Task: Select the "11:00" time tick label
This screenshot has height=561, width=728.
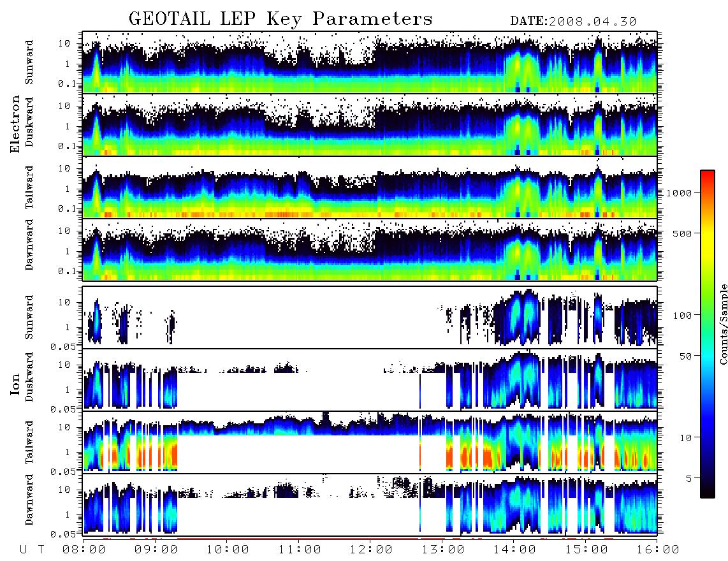Action: pos(299,550)
